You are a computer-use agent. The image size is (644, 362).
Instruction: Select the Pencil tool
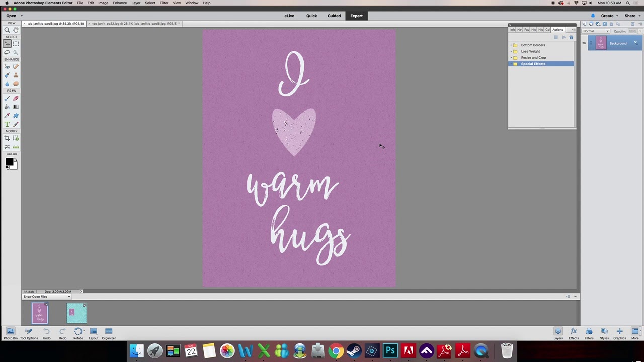16,124
